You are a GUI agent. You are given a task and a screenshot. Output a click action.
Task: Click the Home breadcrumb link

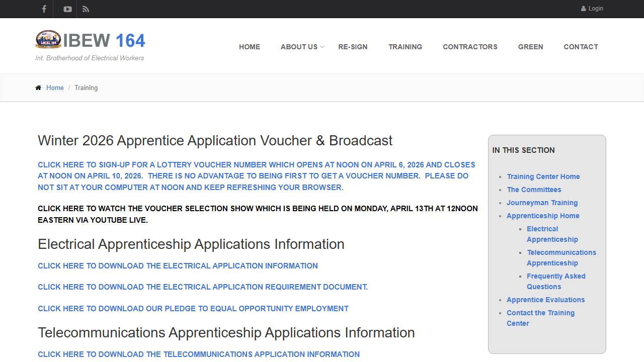(x=55, y=88)
